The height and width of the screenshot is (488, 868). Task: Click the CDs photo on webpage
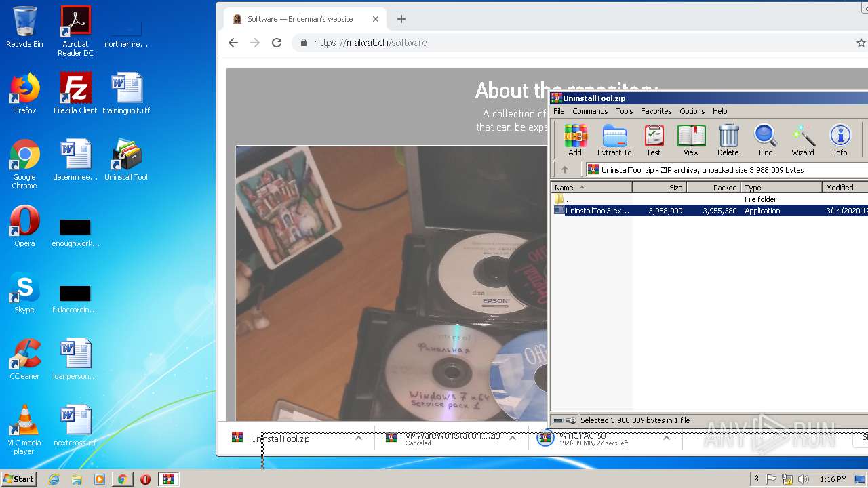[x=391, y=283]
